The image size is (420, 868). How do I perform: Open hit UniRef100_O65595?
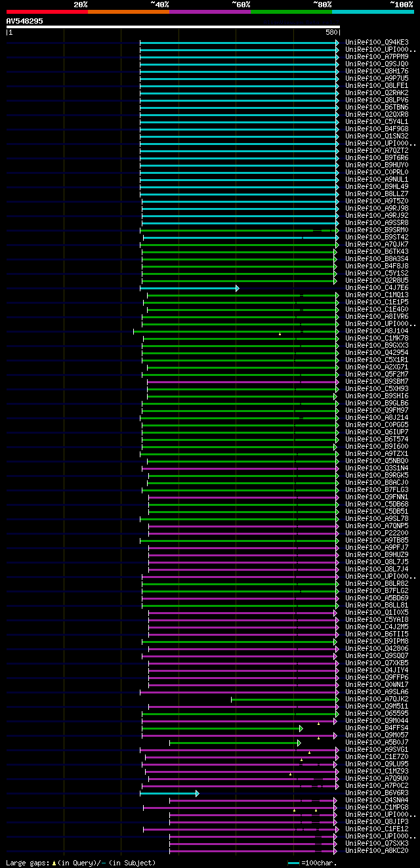(x=377, y=714)
